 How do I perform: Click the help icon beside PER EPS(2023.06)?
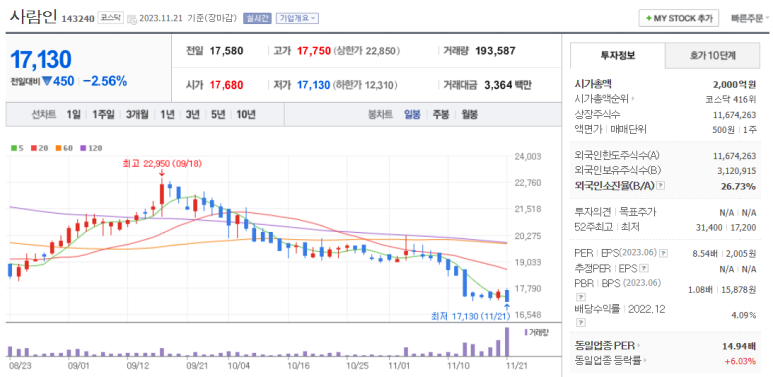point(664,253)
